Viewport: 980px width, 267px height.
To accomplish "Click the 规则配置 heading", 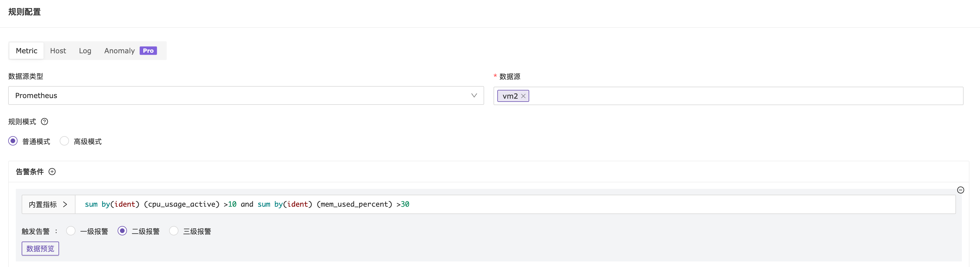I will 24,12.
